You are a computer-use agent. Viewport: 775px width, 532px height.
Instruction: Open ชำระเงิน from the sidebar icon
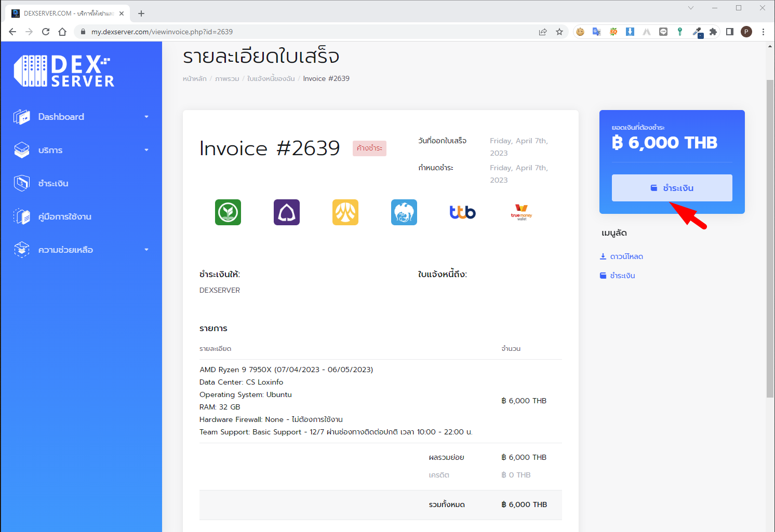point(21,183)
